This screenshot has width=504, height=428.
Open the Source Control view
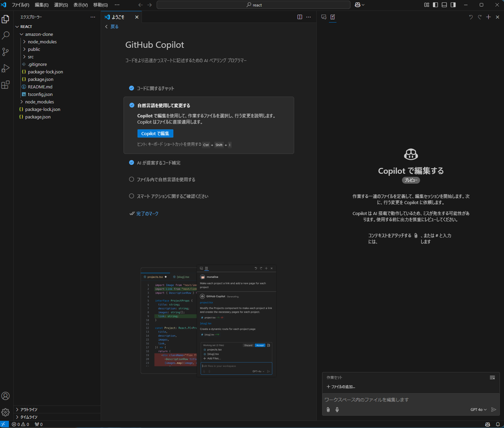point(5,52)
